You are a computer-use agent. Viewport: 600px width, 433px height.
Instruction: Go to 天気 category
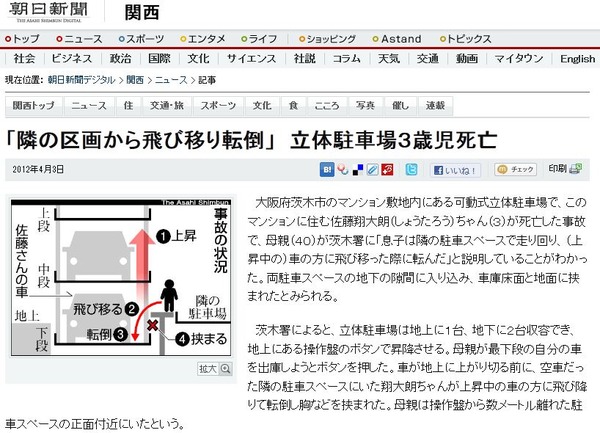point(389,59)
